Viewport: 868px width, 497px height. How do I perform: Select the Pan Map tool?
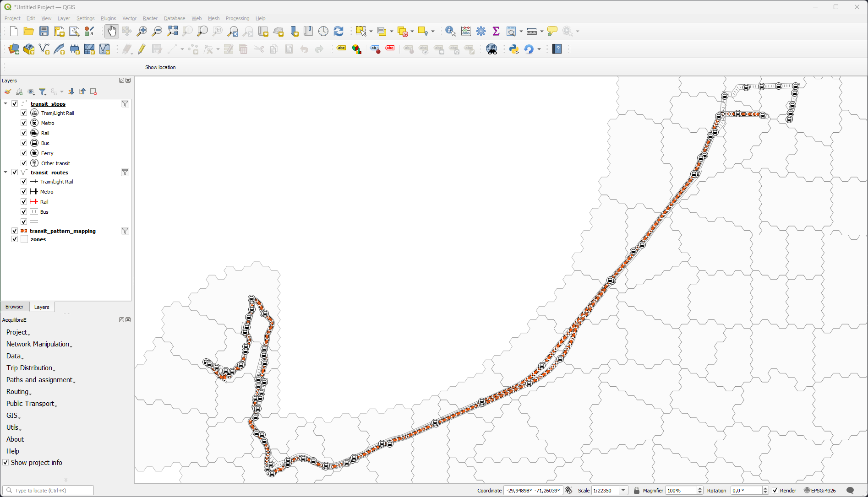click(111, 31)
